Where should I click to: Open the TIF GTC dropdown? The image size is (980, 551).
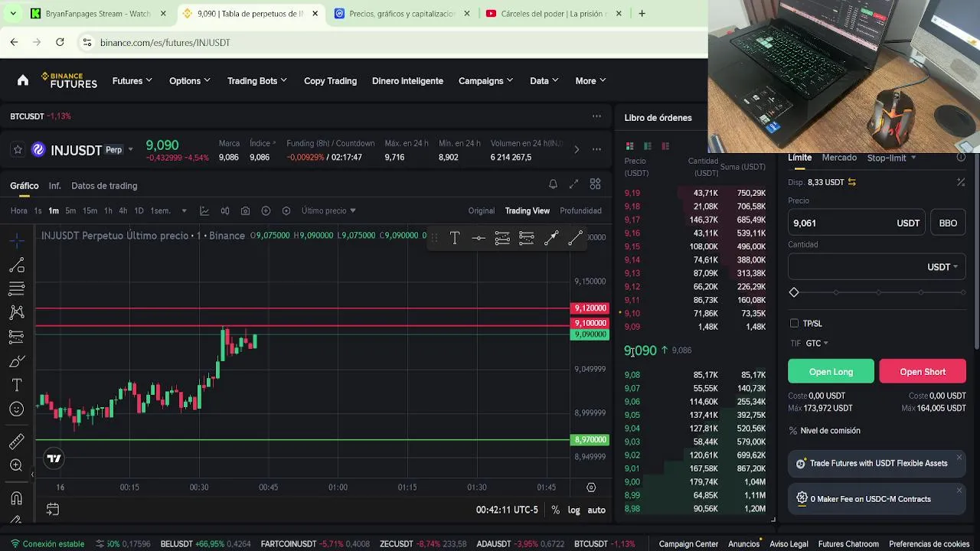click(817, 344)
